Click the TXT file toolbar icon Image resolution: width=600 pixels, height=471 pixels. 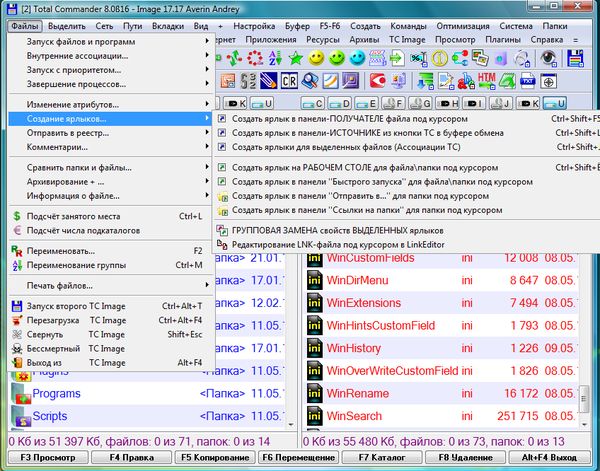(x=528, y=81)
